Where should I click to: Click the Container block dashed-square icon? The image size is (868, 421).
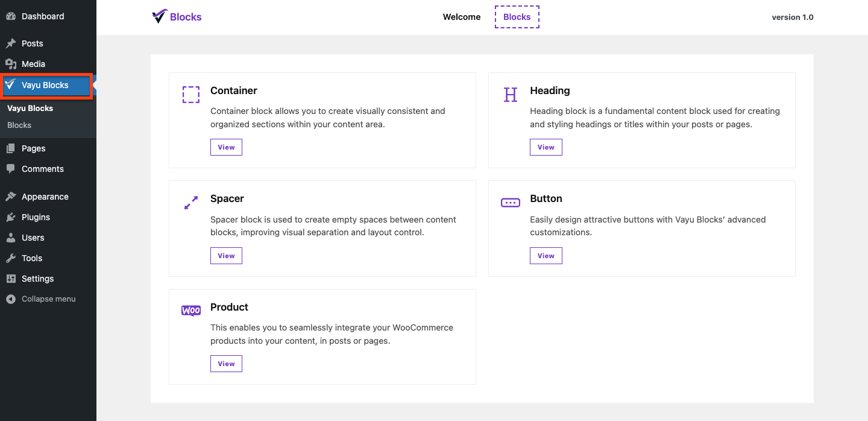point(191,95)
